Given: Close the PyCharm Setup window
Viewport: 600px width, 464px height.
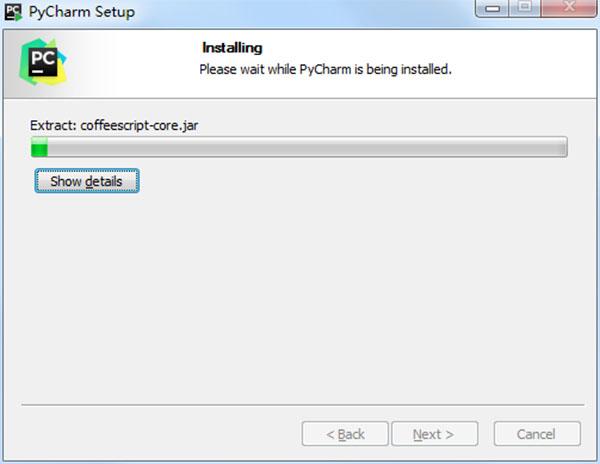Looking at the screenshot, I should (569, 8).
